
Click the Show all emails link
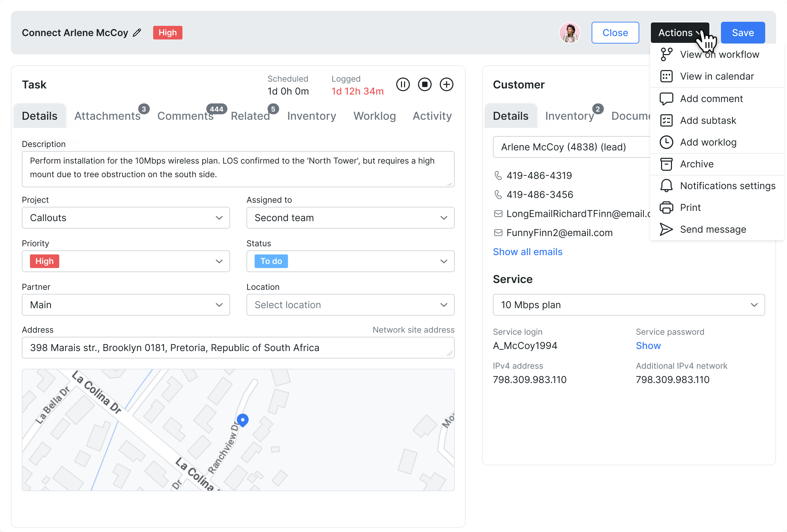(x=528, y=252)
